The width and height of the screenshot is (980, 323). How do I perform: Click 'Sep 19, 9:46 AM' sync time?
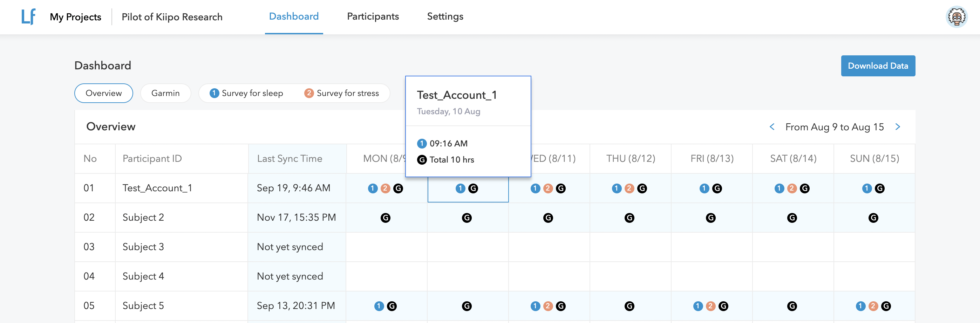pyautogui.click(x=293, y=188)
